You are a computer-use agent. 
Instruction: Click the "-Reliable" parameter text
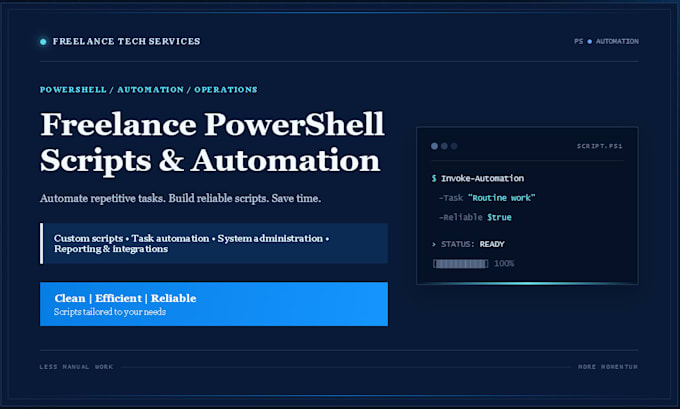coord(461,217)
